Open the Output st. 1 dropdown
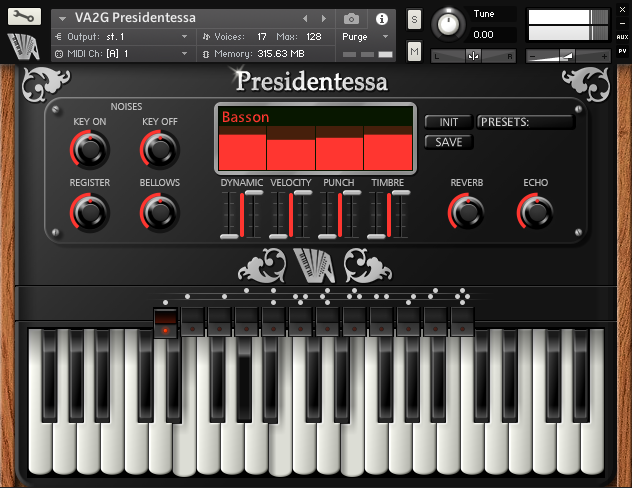 point(120,36)
